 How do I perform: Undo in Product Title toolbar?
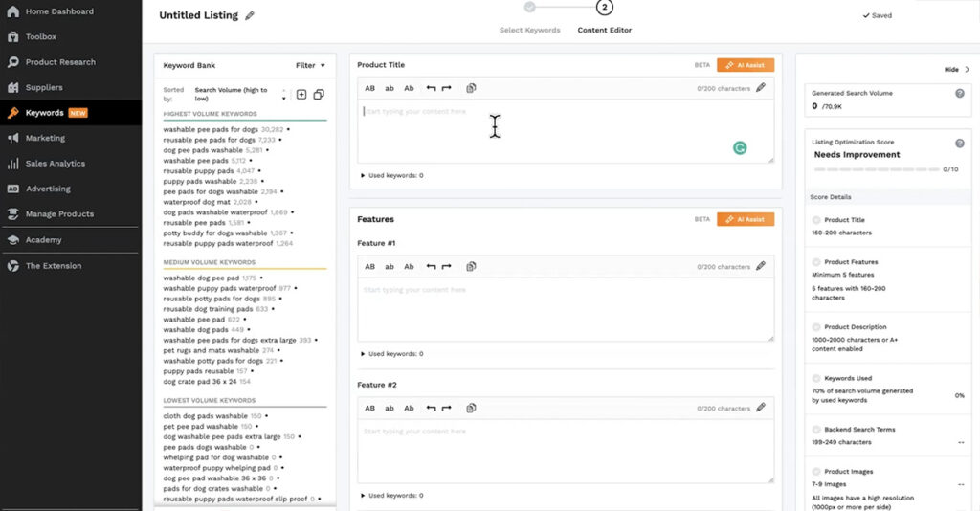tap(431, 88)
